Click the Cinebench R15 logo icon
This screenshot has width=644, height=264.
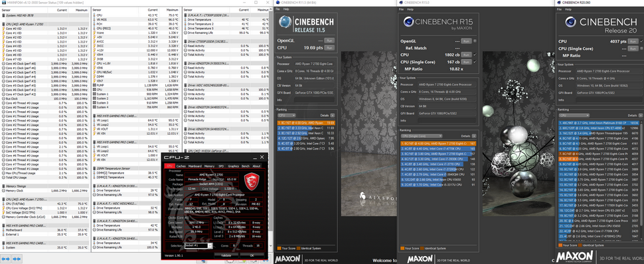pyautogui.click(x=408, y=22)
